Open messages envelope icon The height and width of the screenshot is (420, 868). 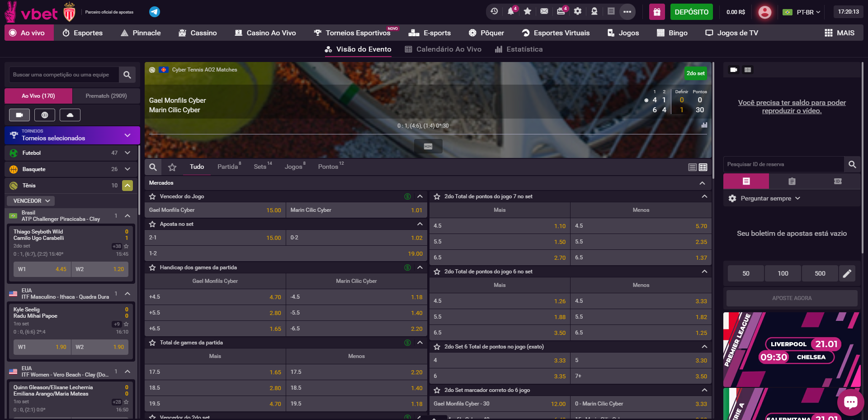pos(544,11)
